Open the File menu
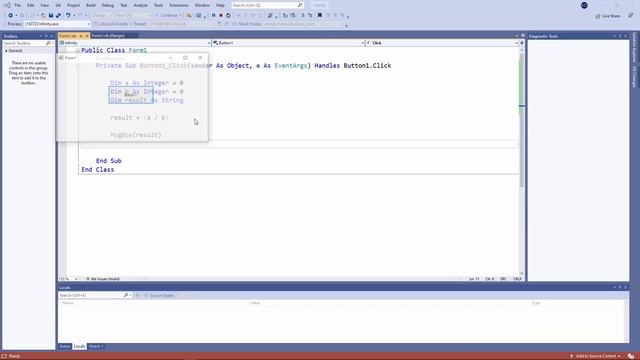The width and height of the screenshot is (640, 360). point(18,5)
